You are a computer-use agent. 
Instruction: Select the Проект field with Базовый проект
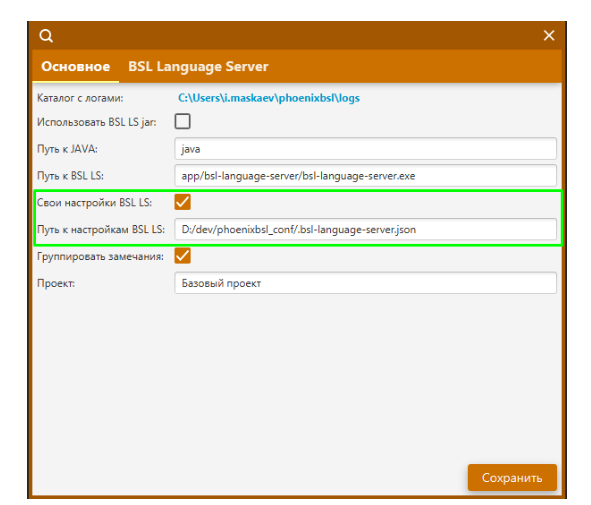(x=365, y=283)
